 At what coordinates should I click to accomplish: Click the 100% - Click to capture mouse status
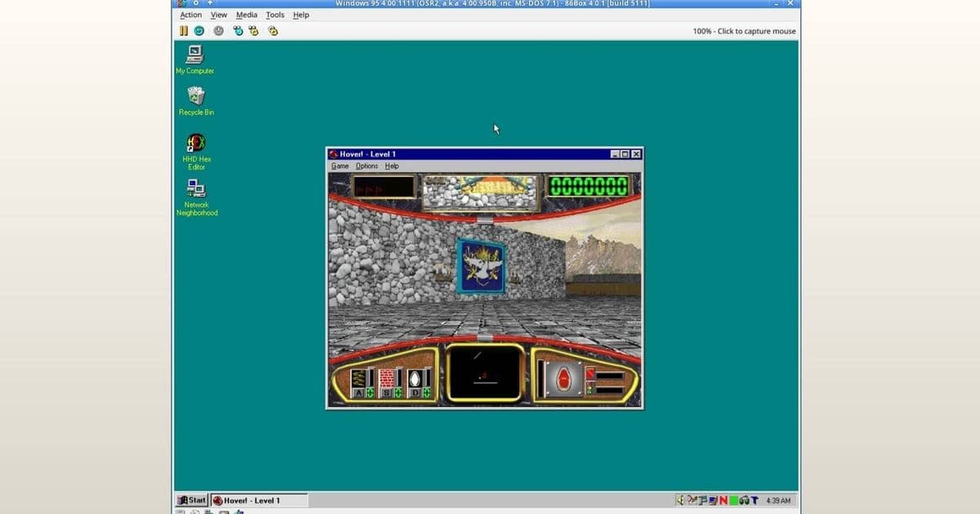(x=744, y=31)
